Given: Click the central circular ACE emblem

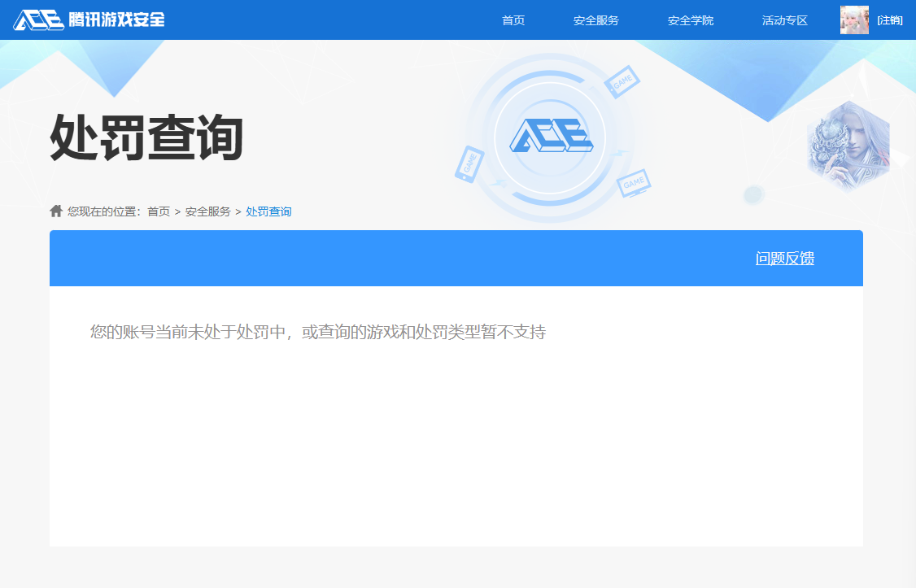Looking at the screenshot, I should click(x=551, y=136).
